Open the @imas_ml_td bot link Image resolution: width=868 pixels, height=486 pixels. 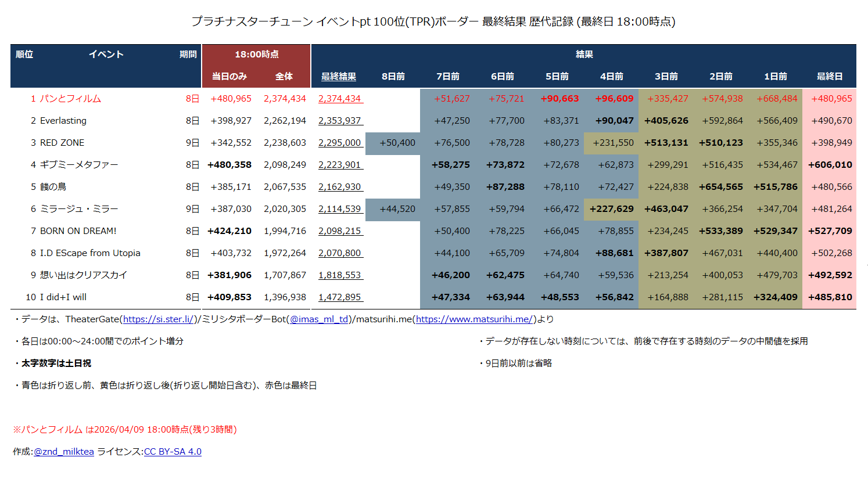(319, 319)
